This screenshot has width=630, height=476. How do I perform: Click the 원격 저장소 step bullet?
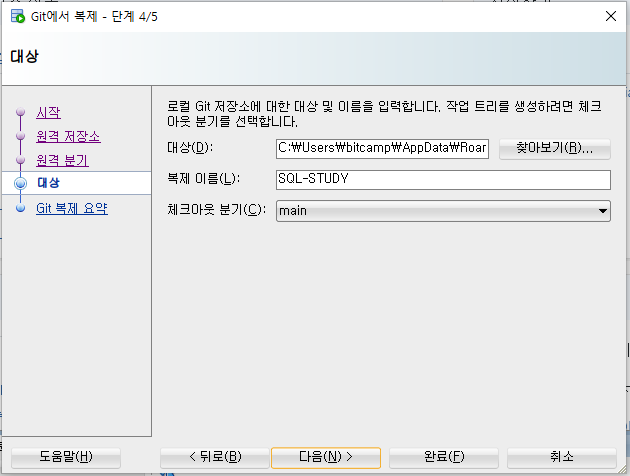click(20, 136)
